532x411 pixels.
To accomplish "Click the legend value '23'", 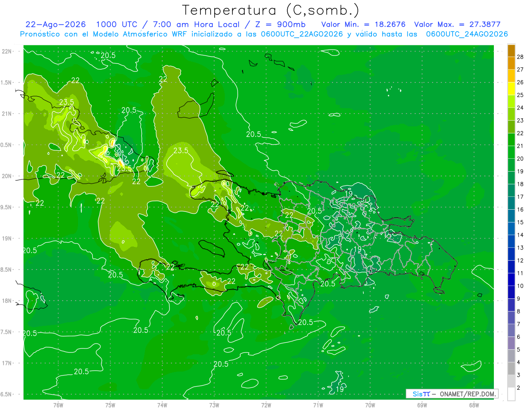I will [520, 121].
